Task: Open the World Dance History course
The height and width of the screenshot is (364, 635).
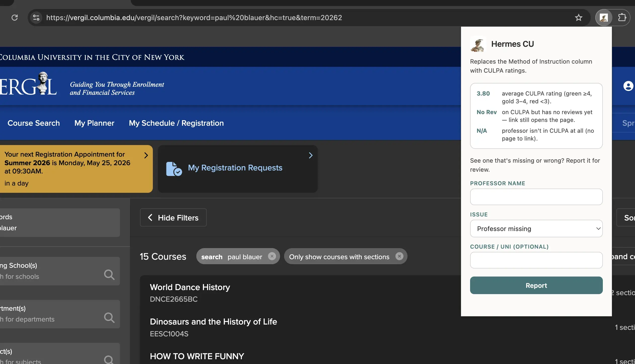Action: (x=190, y=287)
